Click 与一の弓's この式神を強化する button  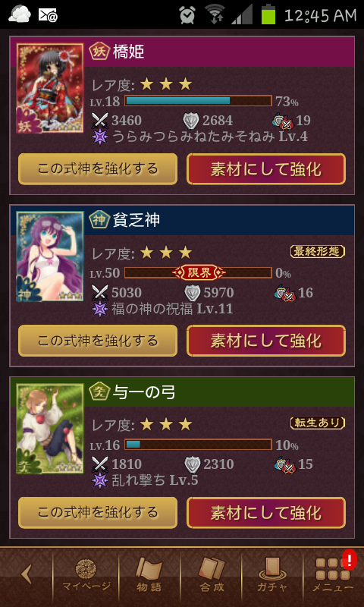click(98, 513)
